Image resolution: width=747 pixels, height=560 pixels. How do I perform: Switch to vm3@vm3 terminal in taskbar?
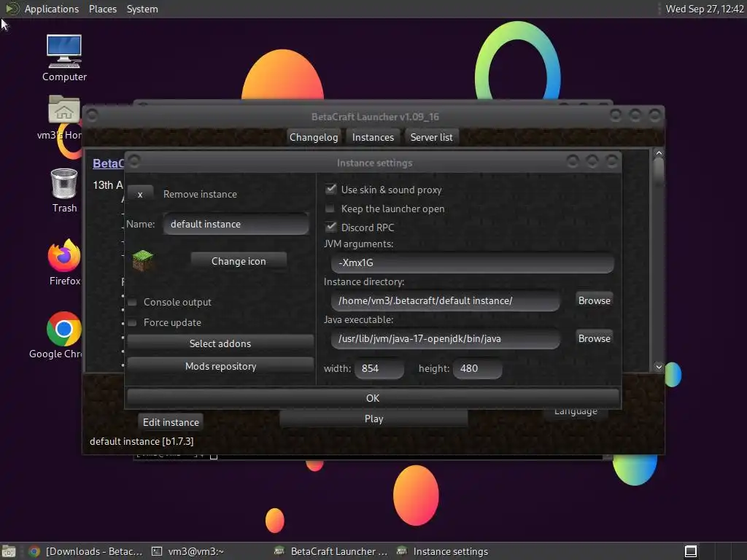click(187, 551)
